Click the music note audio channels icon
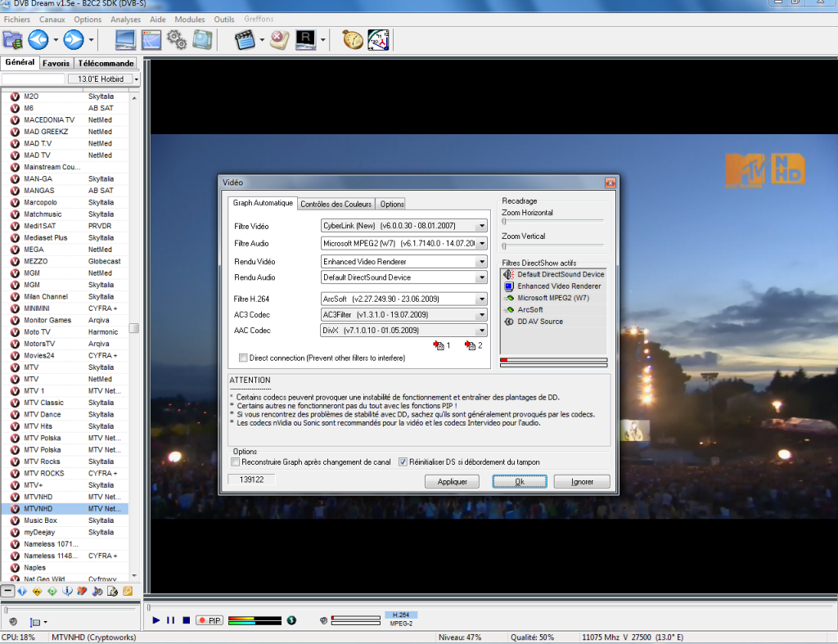 click(x=97, y=591)
